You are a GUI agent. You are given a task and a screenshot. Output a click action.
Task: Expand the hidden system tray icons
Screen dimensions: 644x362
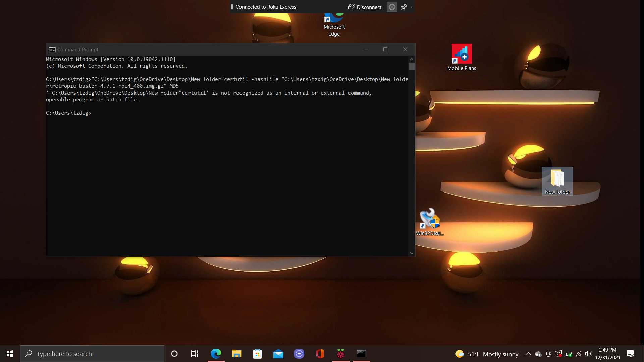(528, 354)
